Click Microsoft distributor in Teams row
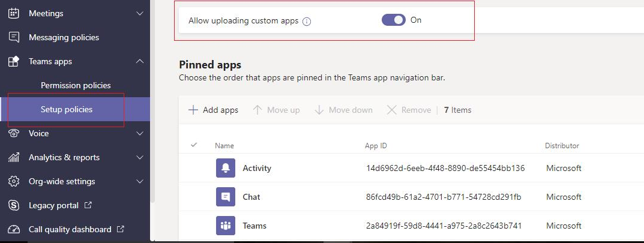Viewport: 644px width, 243px height. tap(564, 226)
